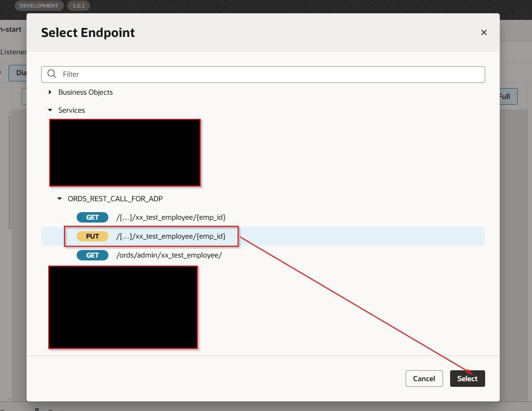
Task: Click the 1.0.1 version badge
Action: click(78, 6)
